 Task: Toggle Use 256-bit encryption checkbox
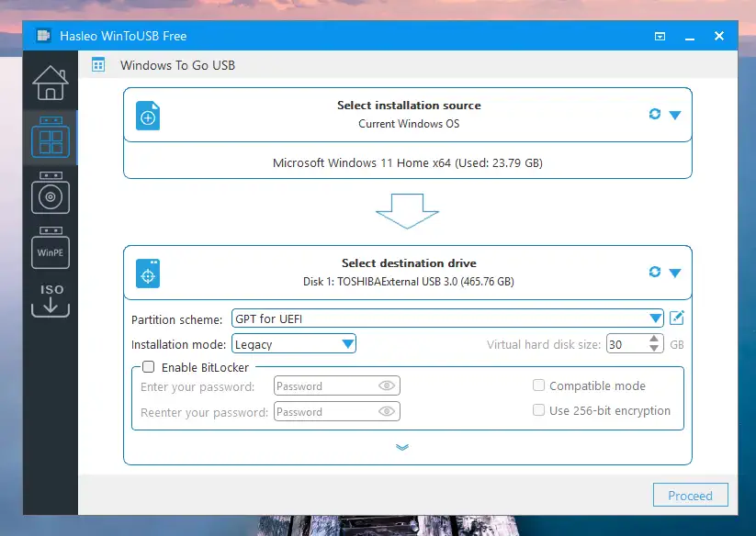[x=538, y=410]
